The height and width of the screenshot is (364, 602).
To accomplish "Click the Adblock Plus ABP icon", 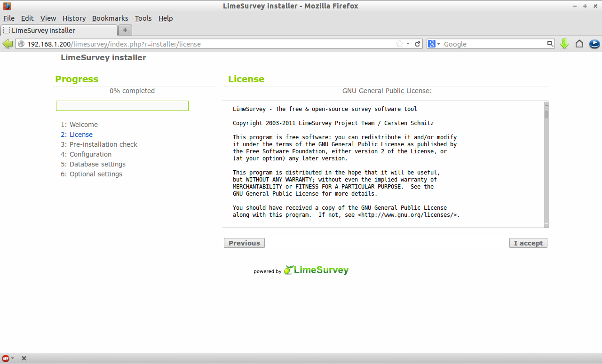I will click(6, 358).
